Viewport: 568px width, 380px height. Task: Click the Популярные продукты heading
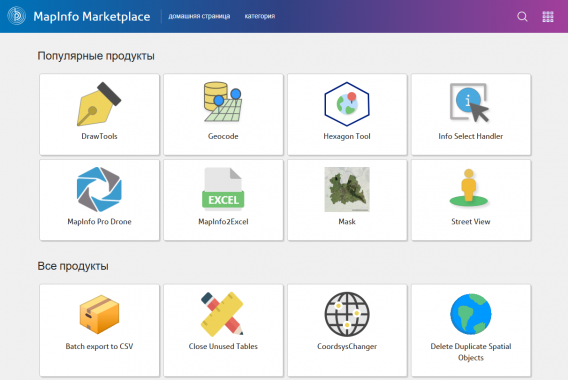tap(96, 56)
